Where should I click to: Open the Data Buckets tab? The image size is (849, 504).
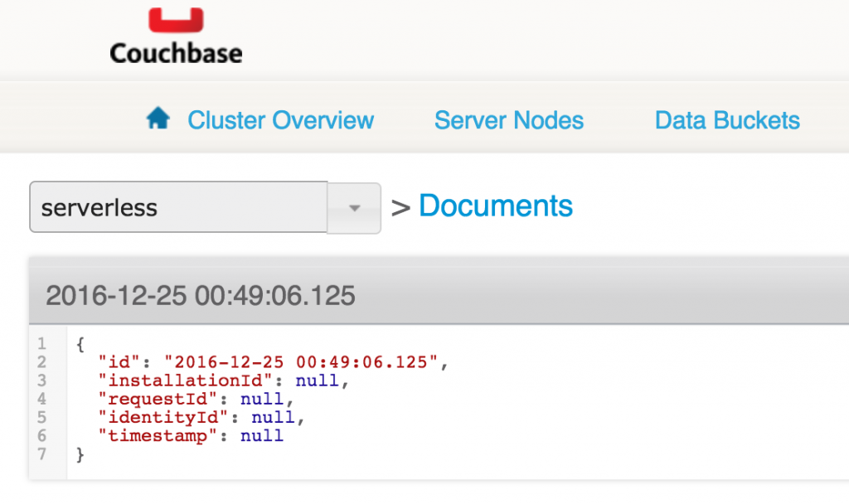(x=727, y=120)
